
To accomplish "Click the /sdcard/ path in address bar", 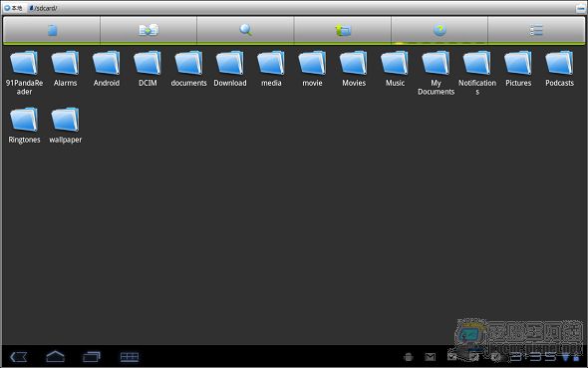I will click(43, 8).
